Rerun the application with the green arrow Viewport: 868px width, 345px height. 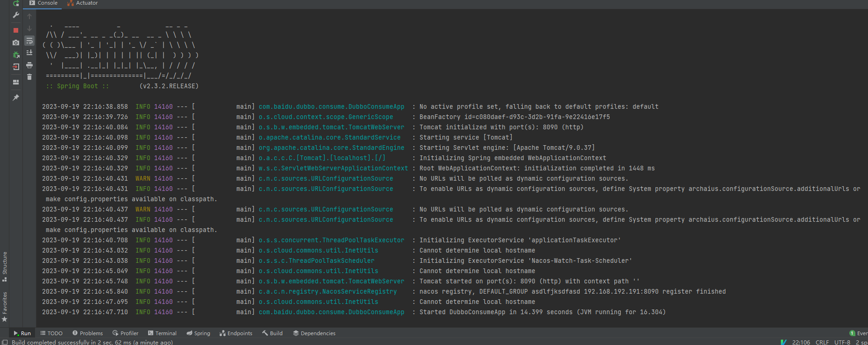point(16,3)
